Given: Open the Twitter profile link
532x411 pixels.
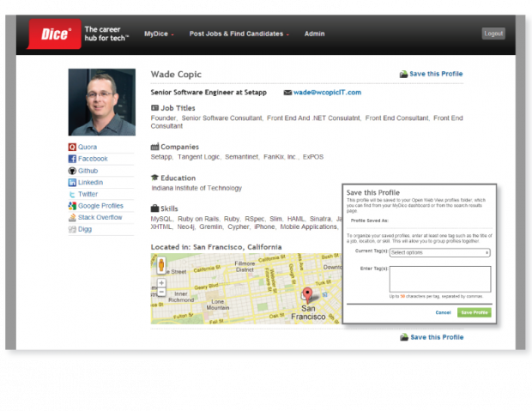Looking at the screenshot, I should pyautogui.click(x=88, y=194).
